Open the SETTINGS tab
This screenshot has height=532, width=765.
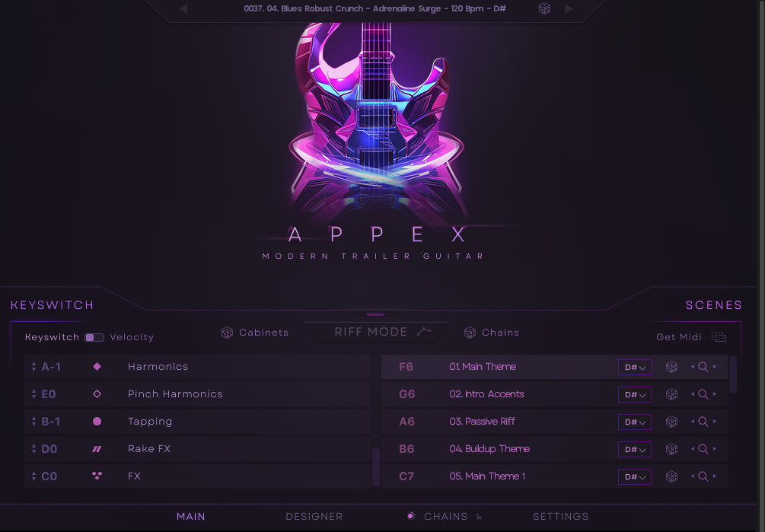pos(560,516)
